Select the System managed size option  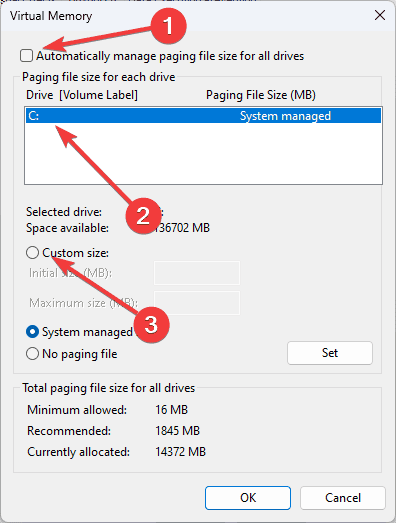[x=32, y=332]
